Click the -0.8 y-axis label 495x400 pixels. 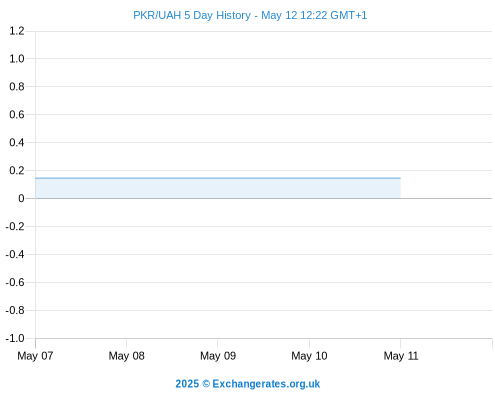(15, 311)
